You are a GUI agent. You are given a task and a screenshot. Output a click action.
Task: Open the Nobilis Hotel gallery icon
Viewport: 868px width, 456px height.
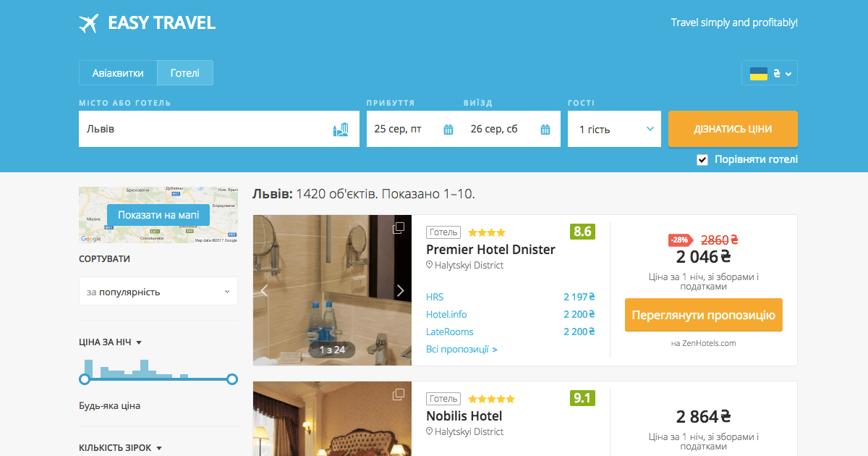399,394
